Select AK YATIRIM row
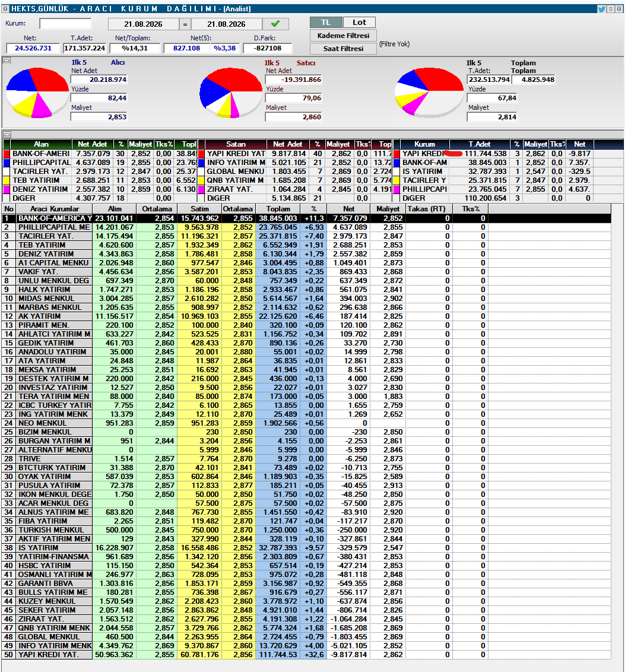Image resolution: width=625 pixels, height=672 pixels. (x=306, y=316)
